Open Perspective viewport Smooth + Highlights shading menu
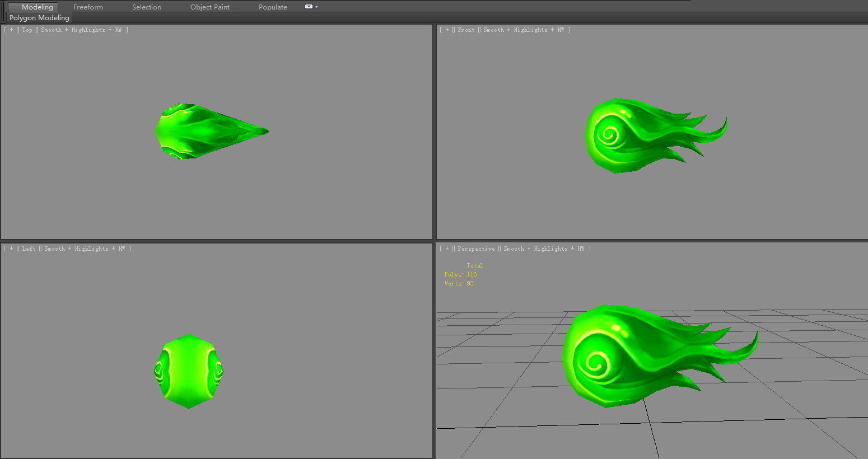This screenshot has height=459, width=868. [x=544, y=249]
